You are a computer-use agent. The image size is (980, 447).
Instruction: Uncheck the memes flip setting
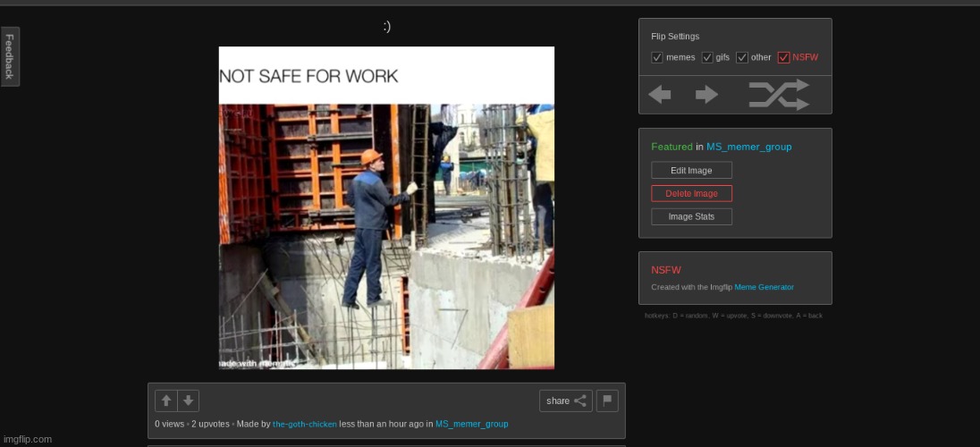[x=657, y=57]
